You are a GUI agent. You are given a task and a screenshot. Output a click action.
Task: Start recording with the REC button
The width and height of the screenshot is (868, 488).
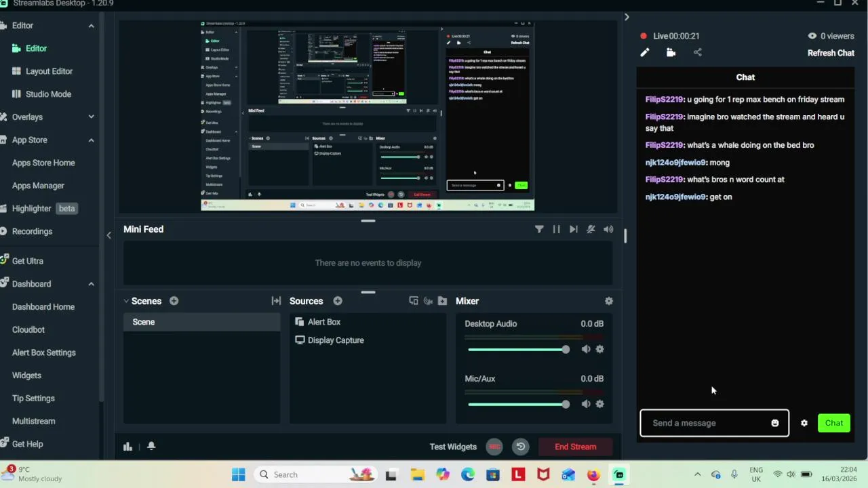point(494,447)
